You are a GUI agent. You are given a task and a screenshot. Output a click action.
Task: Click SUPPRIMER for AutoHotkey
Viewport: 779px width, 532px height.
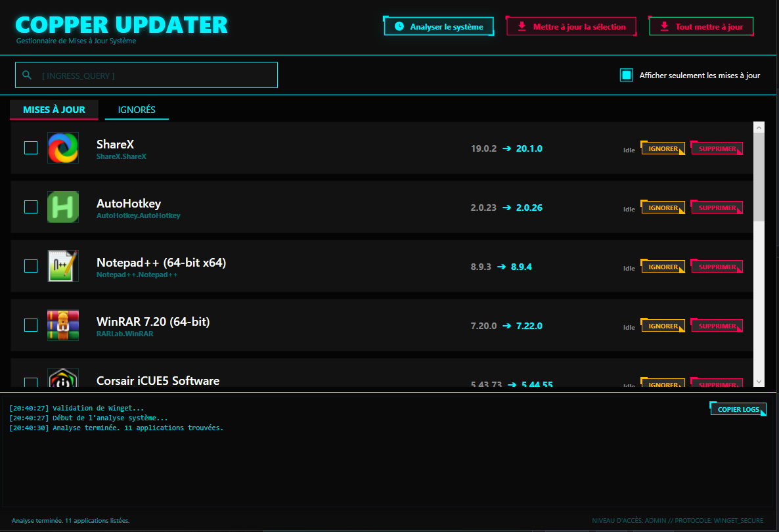click(717, 208)
